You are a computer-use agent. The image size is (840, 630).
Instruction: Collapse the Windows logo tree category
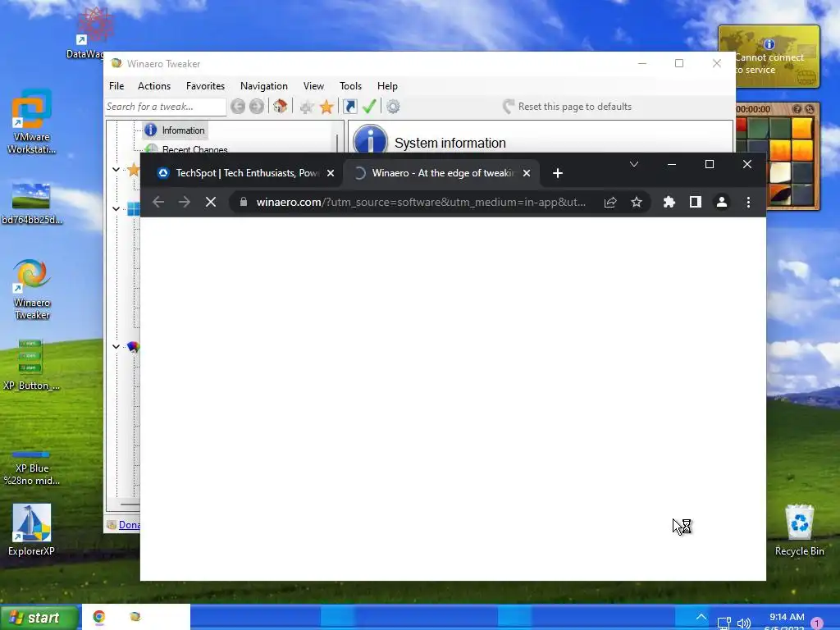point(116,208)
